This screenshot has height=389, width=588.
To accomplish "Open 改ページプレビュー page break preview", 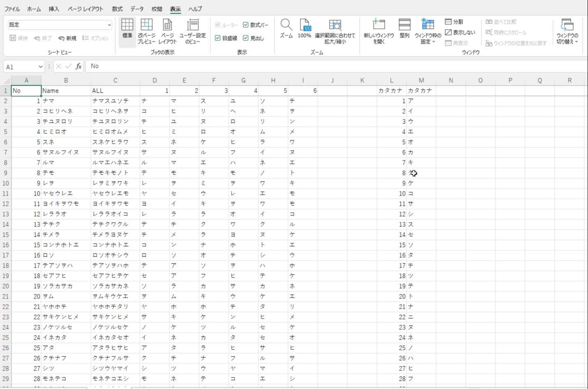I will (x=146, y=32).
